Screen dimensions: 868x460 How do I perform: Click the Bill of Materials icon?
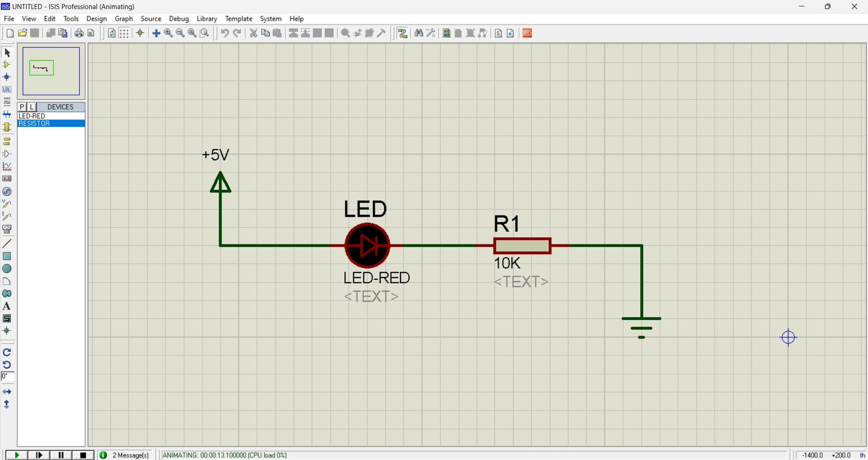coord(498,33)
